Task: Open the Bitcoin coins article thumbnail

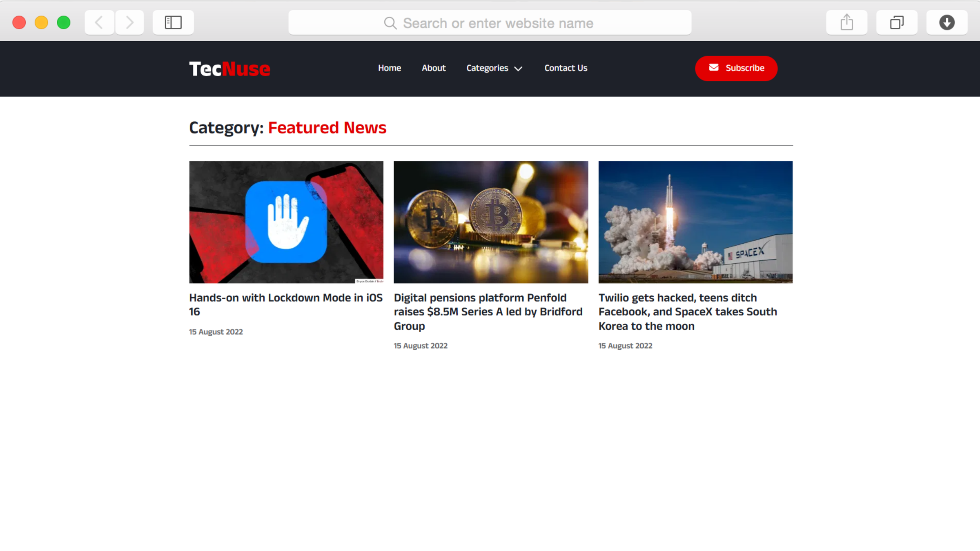Action: (490, 222)
